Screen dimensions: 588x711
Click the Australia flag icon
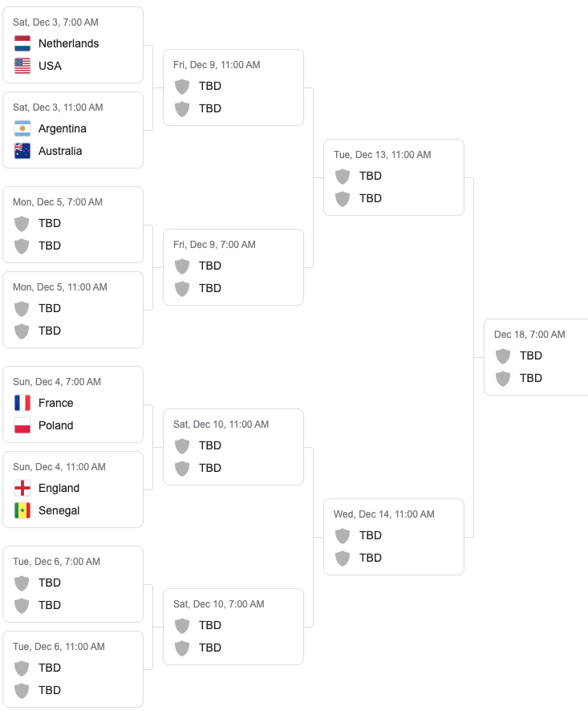pos(22,151)
